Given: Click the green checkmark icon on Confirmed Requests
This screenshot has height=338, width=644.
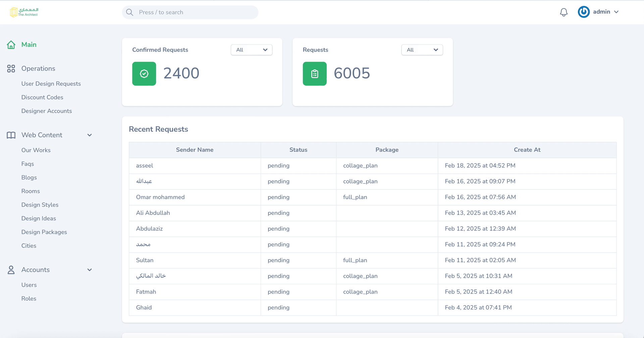Looking at the screenshot, I should (144, 73).
